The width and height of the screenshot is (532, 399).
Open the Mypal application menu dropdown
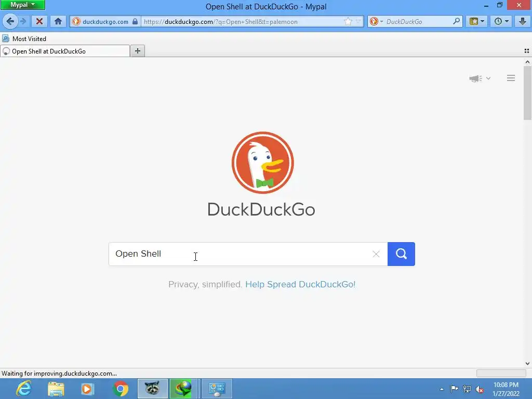[x=23, y=5]
